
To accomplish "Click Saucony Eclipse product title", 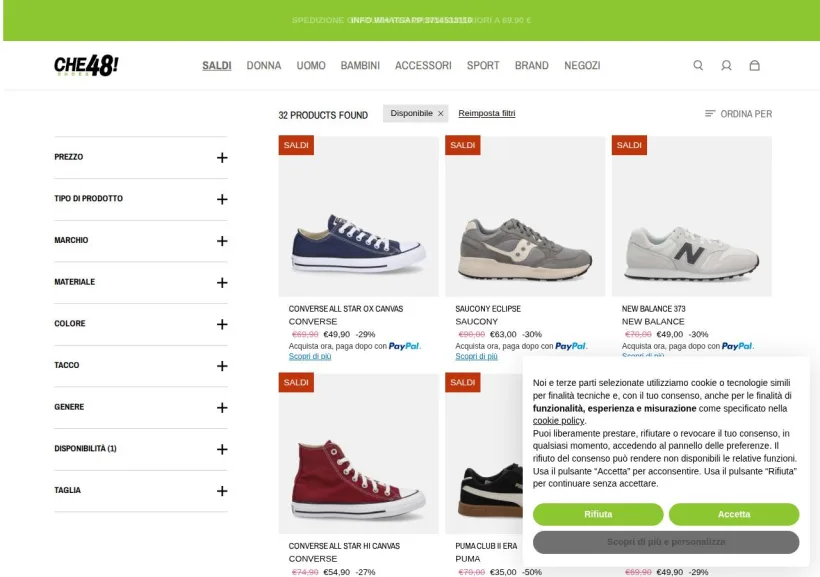I will click(488, 309).
